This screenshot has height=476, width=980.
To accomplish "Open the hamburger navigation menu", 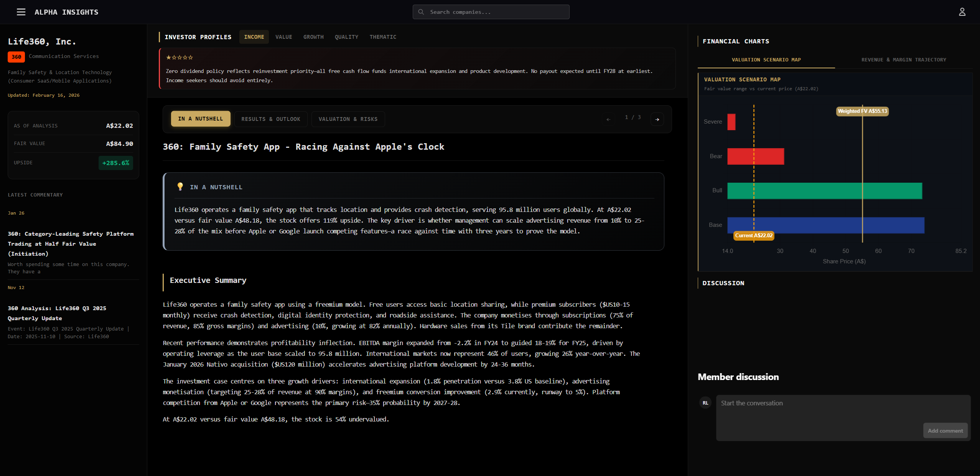I will click(x=21, y=12).
